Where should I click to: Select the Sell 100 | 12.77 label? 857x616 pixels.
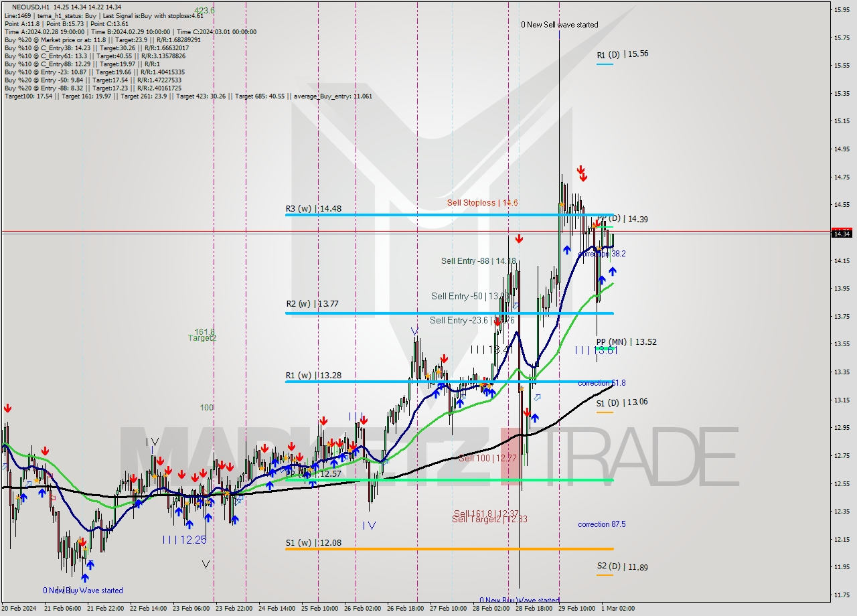tap(487, 458)
